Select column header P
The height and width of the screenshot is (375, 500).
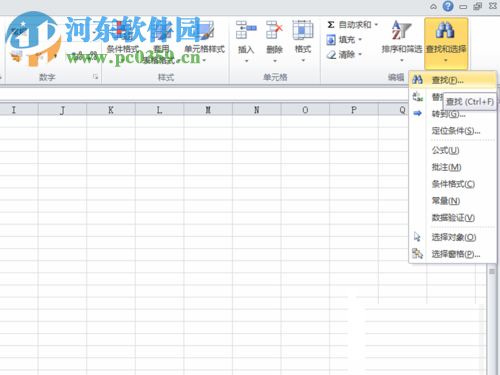click(x=354, y=110)
